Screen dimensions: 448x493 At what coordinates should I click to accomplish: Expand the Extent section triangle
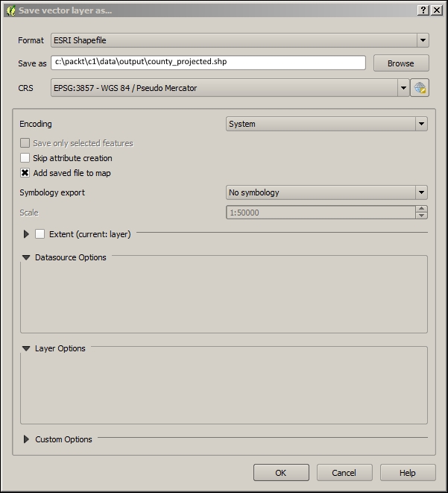point(26,234)
